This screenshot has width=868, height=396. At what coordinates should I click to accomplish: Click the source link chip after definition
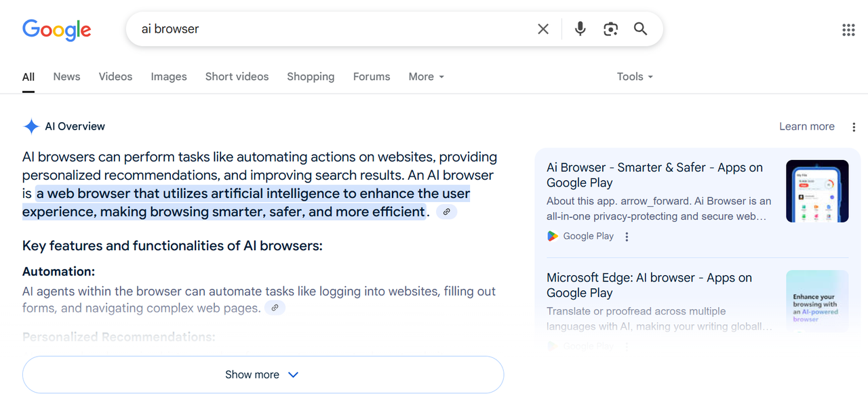coord(446,212)
